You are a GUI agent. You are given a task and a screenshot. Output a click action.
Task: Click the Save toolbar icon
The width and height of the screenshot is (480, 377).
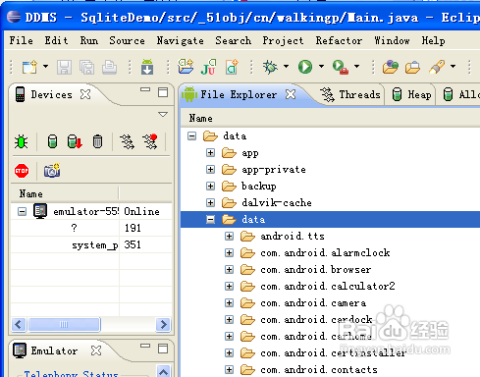click(x=64, y=67)
